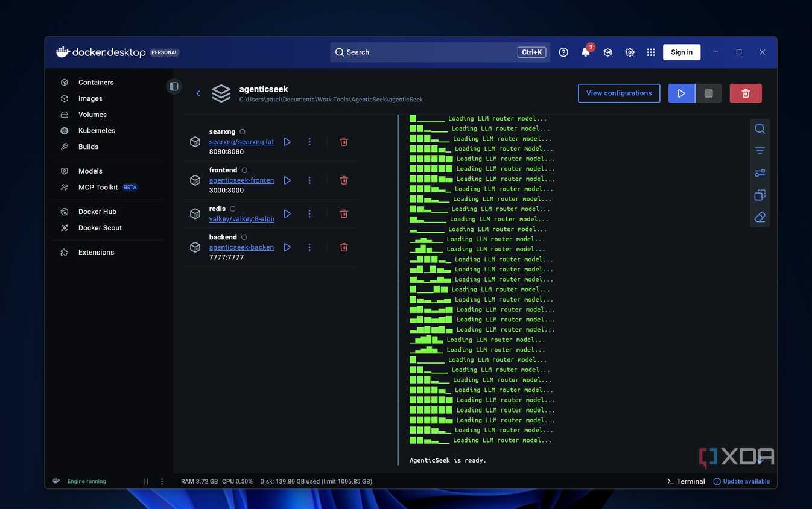Open the agenticseek-frontend image link
The width and height of the screenshot is (812, 509).
(241, 180)
